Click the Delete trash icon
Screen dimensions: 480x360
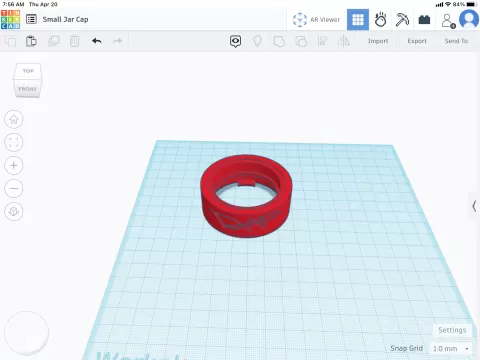pos(74,41)
